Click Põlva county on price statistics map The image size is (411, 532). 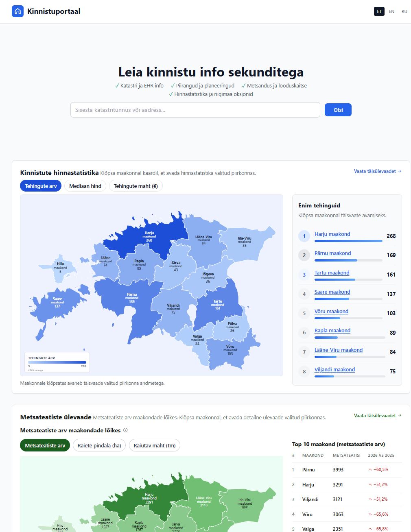(x=232, y=327)
